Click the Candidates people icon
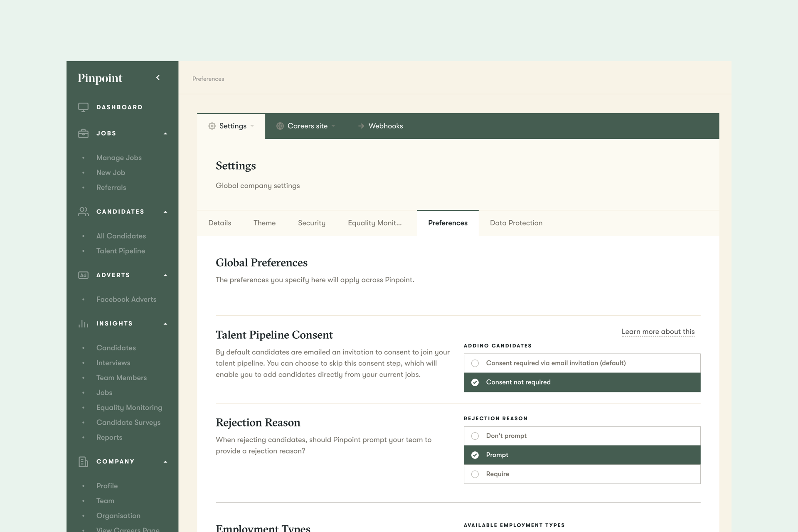The width and height of the screenshot is (798, 532). coord(83,212)
